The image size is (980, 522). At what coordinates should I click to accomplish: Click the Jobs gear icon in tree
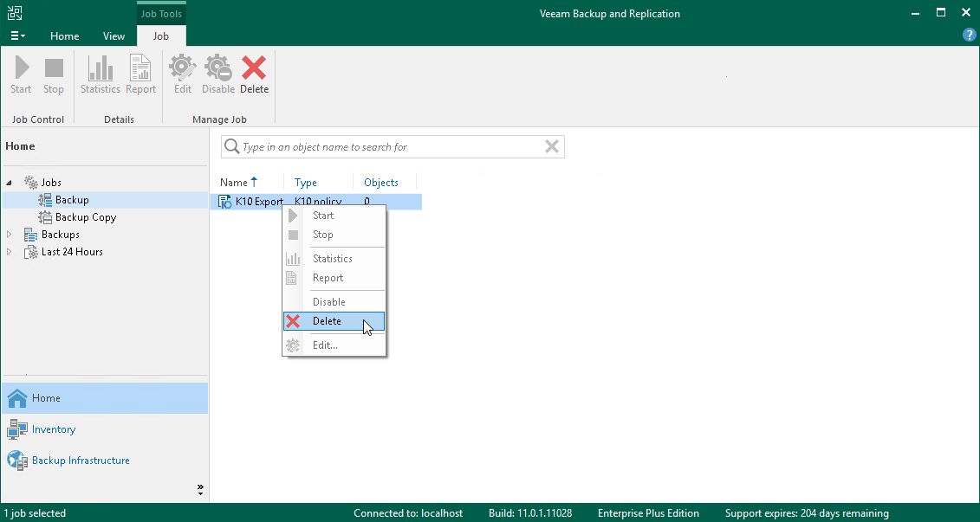pos(30,183)
